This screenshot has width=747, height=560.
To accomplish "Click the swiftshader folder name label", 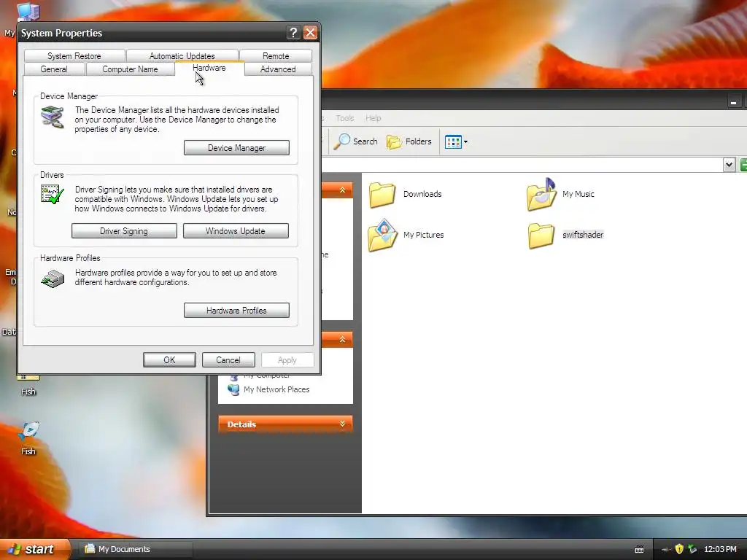I will coord(583,235).
